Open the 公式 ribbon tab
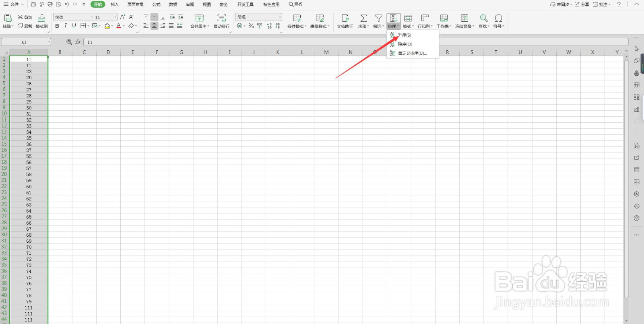The height and width of the screenshot is (324, 644). (x=156, y=4)
